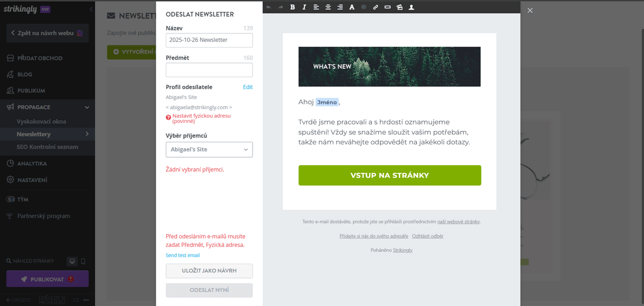Align text to the right

coord(340,7)
